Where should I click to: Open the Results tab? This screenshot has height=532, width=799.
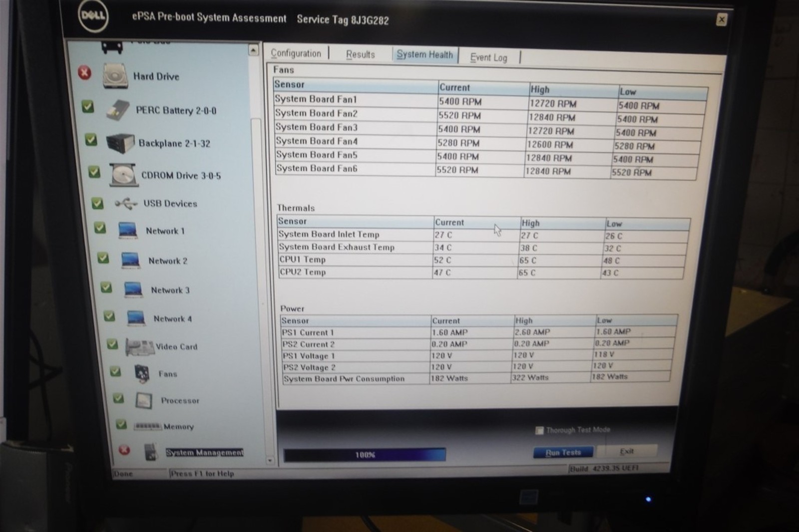360,54
